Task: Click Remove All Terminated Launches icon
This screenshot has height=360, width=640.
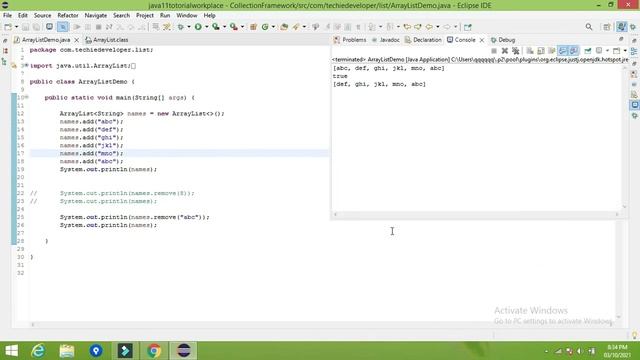Action: click(x=516, y=51)
